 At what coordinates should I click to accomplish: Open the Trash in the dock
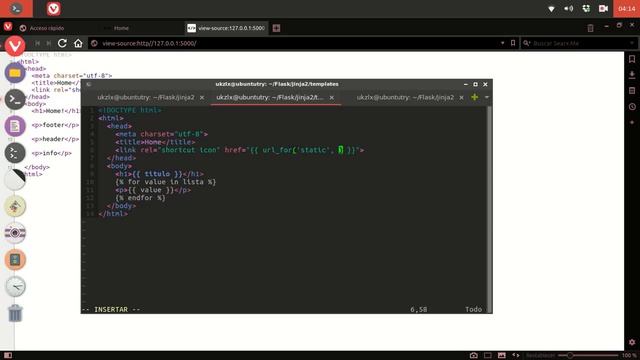tap(15, 313)
